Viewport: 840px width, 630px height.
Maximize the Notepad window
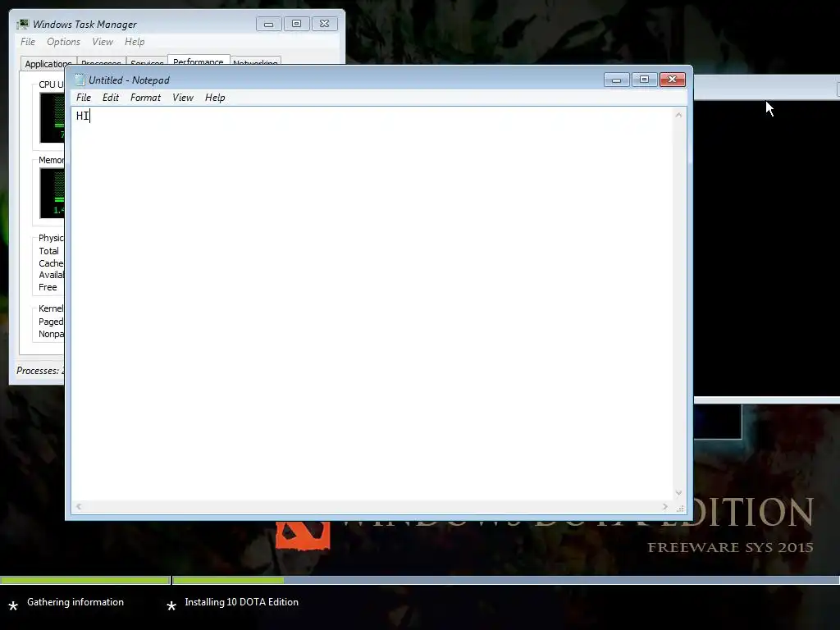tap(644, 80)
